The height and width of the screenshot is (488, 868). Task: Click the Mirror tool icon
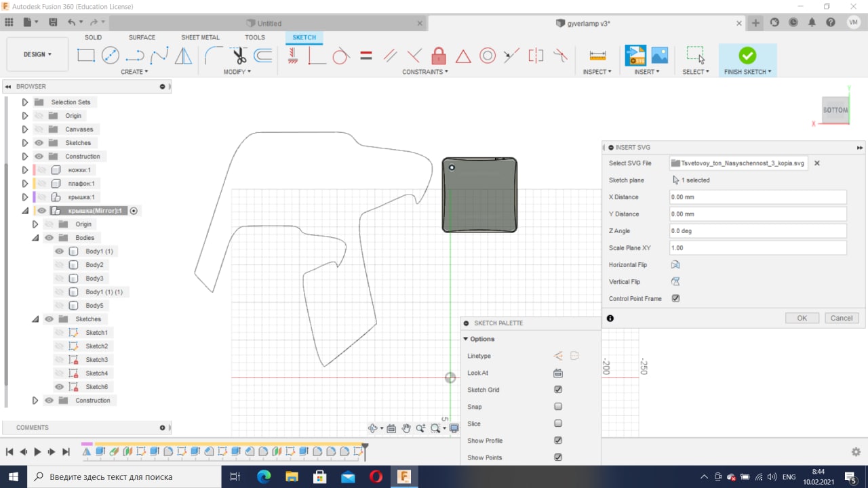click(184, 56)
